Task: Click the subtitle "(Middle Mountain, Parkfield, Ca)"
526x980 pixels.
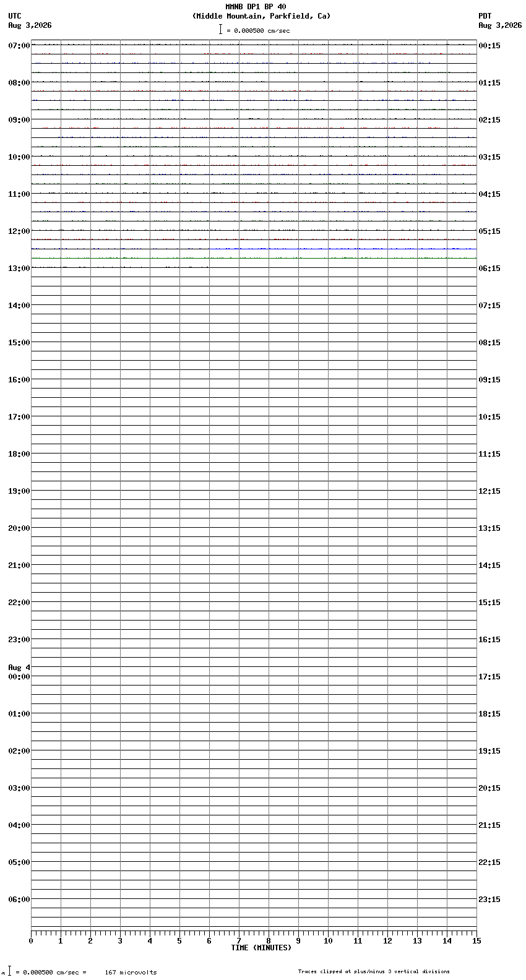Action: [x=261, y=16]
